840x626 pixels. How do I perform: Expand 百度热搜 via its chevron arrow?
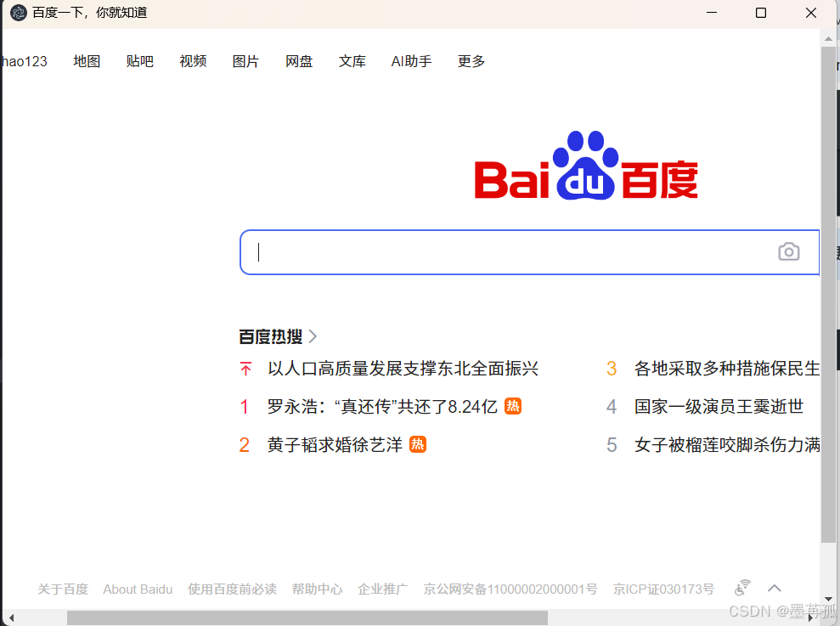pyautogui.click(x=313, y=336)
